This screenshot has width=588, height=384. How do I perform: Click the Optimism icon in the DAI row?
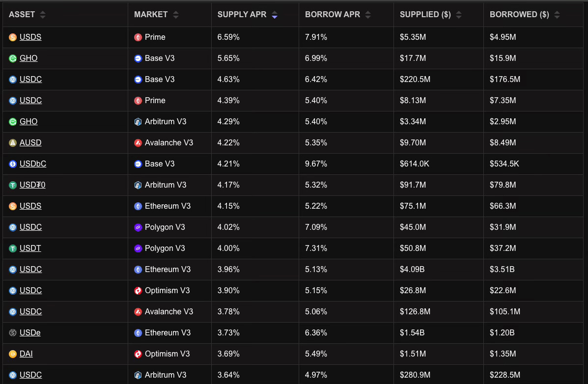coord(138,354)
